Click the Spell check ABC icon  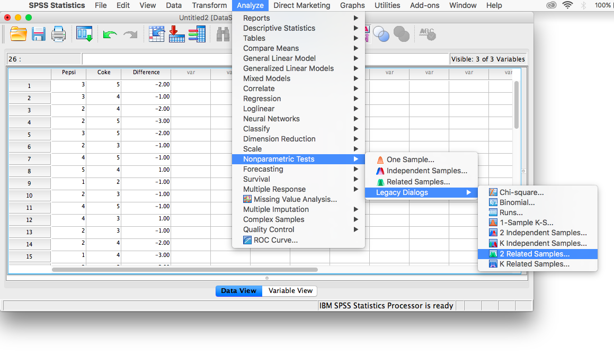point(427,34)
